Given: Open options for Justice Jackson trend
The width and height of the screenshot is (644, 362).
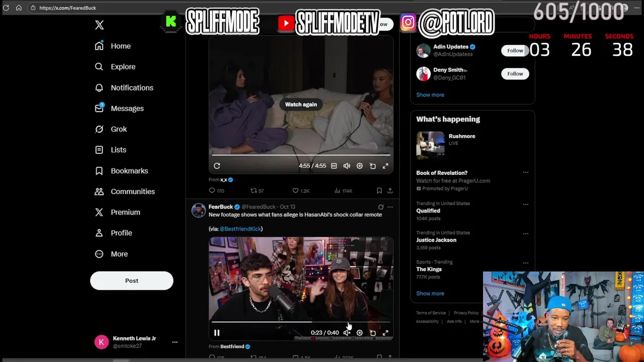Looking at the screenshot, I should (x=525, y=234).
